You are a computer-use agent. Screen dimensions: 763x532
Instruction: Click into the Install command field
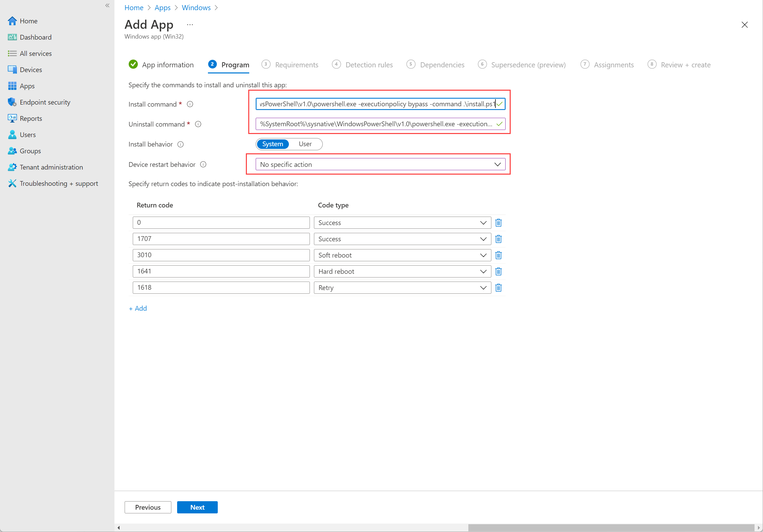coord(380,104)
